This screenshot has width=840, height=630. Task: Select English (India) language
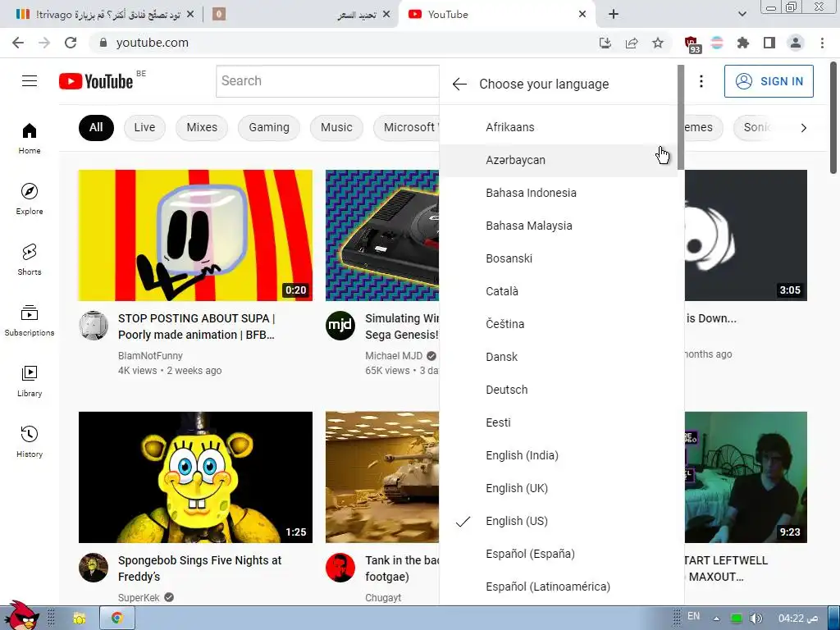coord(558,455)
